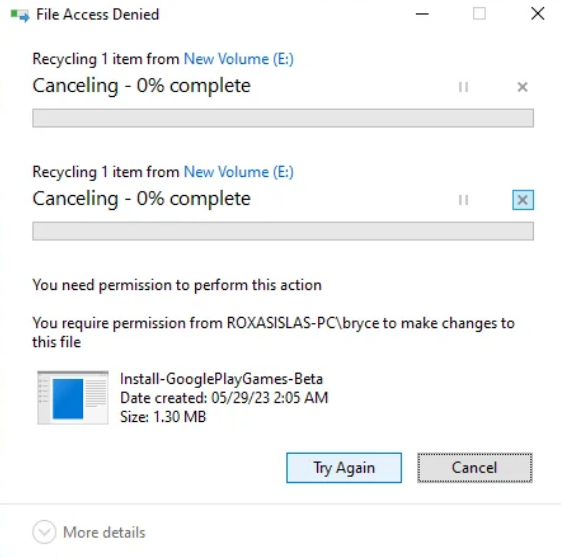Open the first New Volume (E:) link
This screenshot has width=561, height=557.
(x=239, y=59)
